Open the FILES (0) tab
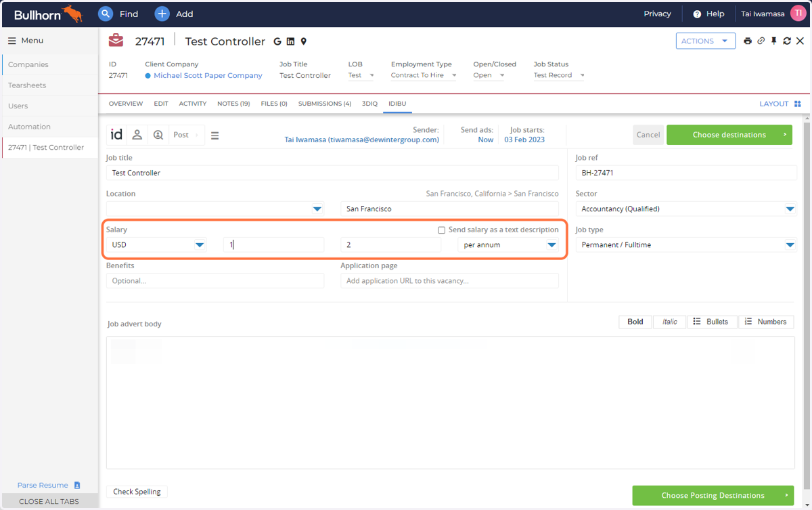The height and width of the screenshot is (510, 812). pos(274,104)
